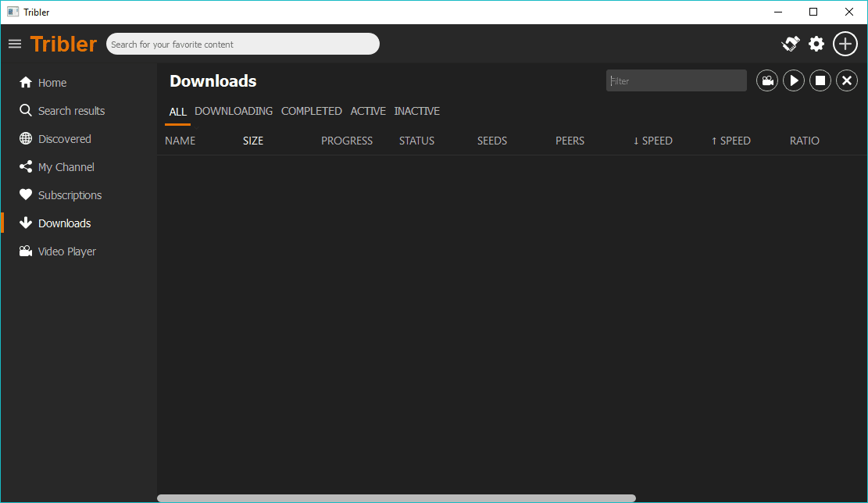868x503 pixels.
Task: Go to Home in sidebar
Action: (x=52, y=83)
